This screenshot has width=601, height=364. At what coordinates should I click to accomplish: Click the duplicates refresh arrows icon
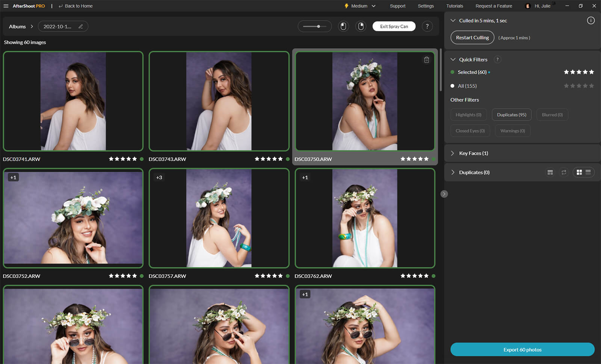563,172
